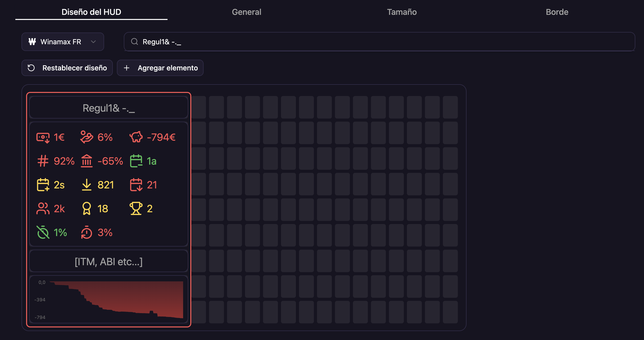
Task: Click the 2k value text
Action: pyautogui.click(x=59, y=209)
